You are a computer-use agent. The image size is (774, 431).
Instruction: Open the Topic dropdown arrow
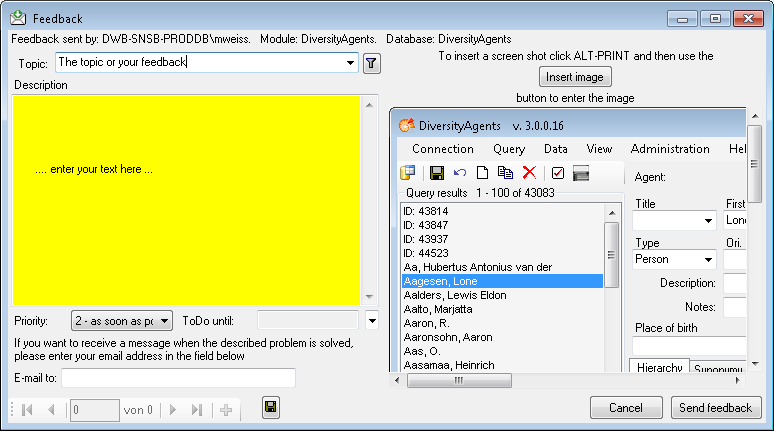tap(350, 63)
